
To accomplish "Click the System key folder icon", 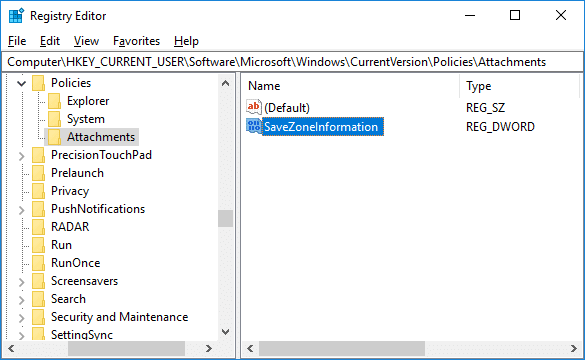I will 54,119.
